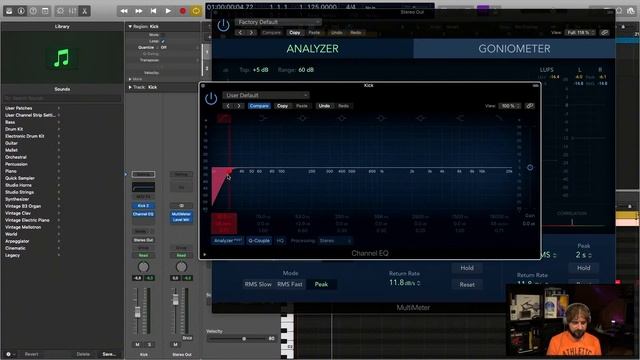Screen dimensions: 640x360
Task: Select RMS Fast mode in MultiMeter
Action: [x=290, y=284]
